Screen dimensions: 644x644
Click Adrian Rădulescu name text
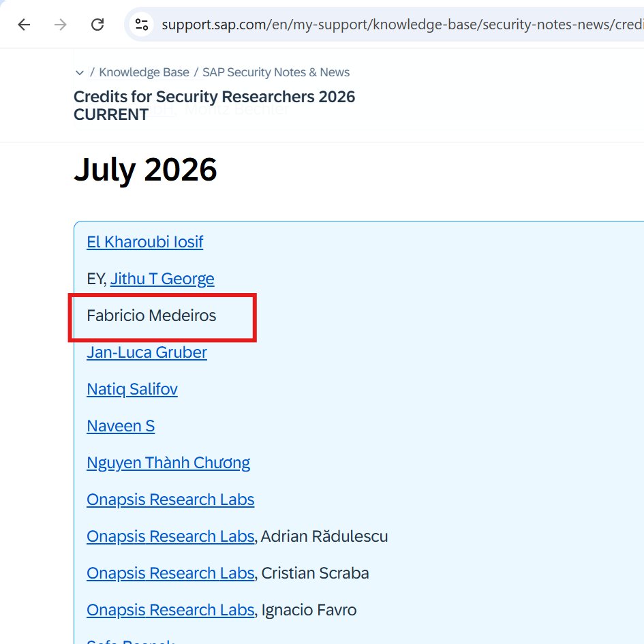324,536
